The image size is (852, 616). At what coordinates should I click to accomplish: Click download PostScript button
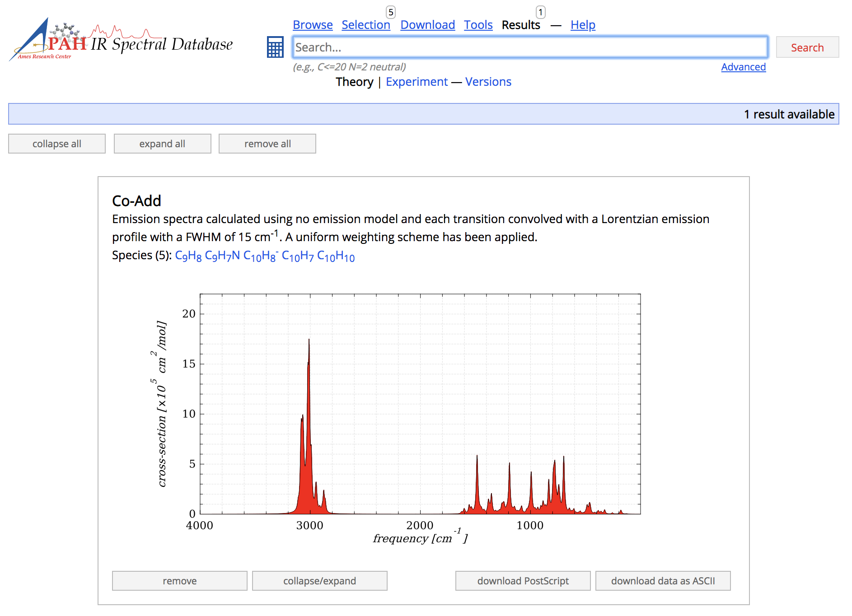pos(523,581)
